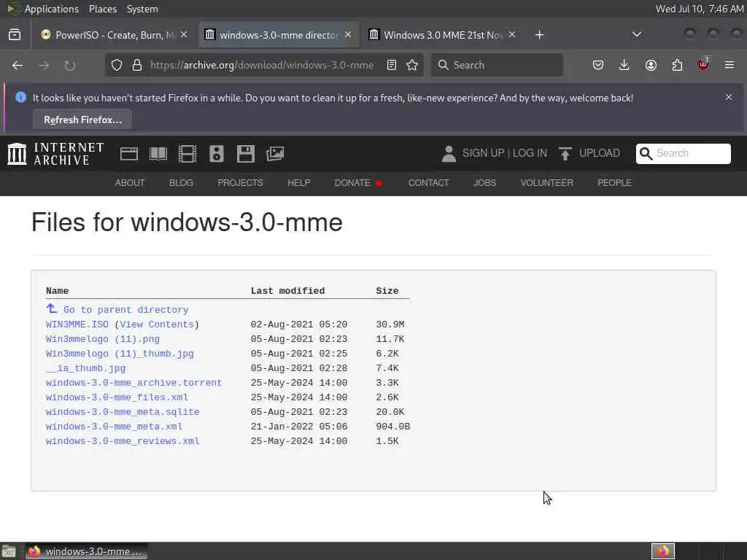Open the System menu
Screen dimensions: 747x560
point(142,9)
